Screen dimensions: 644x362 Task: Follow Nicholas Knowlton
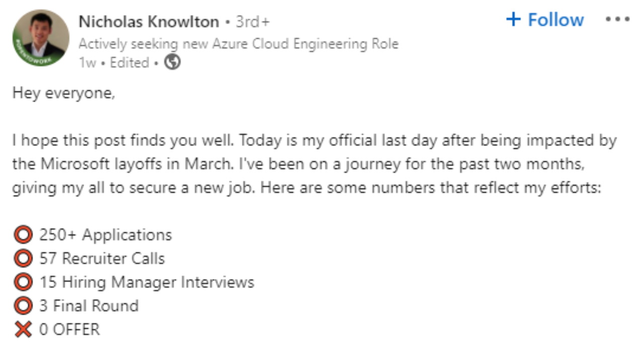point(545,20)
